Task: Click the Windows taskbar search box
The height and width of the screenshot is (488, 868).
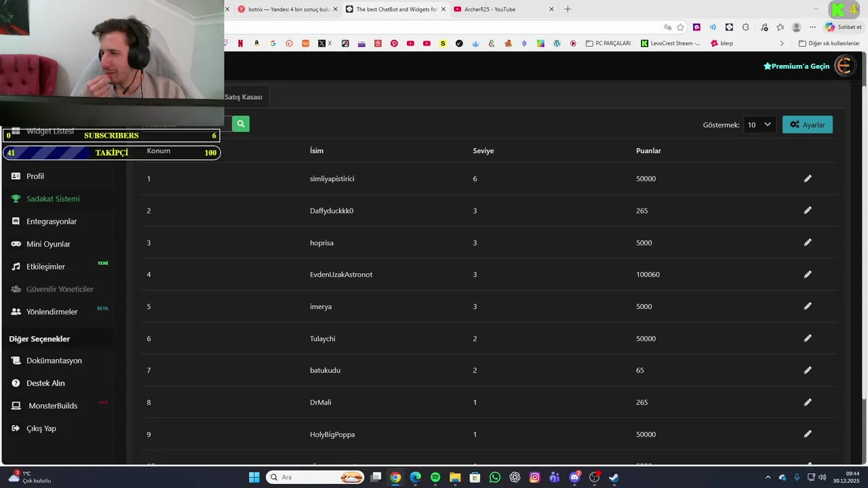Action: (315, 477)
